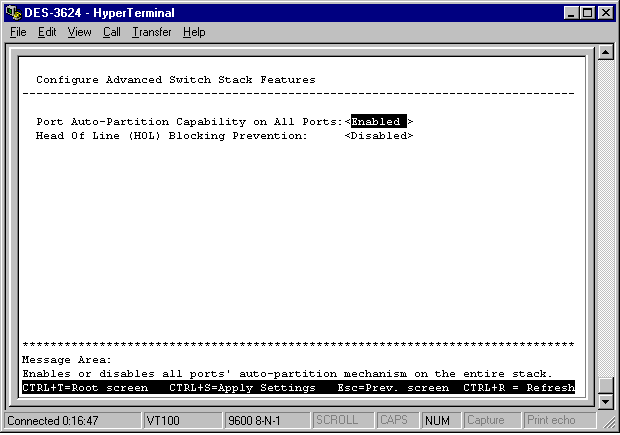This screenshot has width=620, height=435.
Task: Click the HyperTerminal icon in the title bar
Action: point(12,12)
